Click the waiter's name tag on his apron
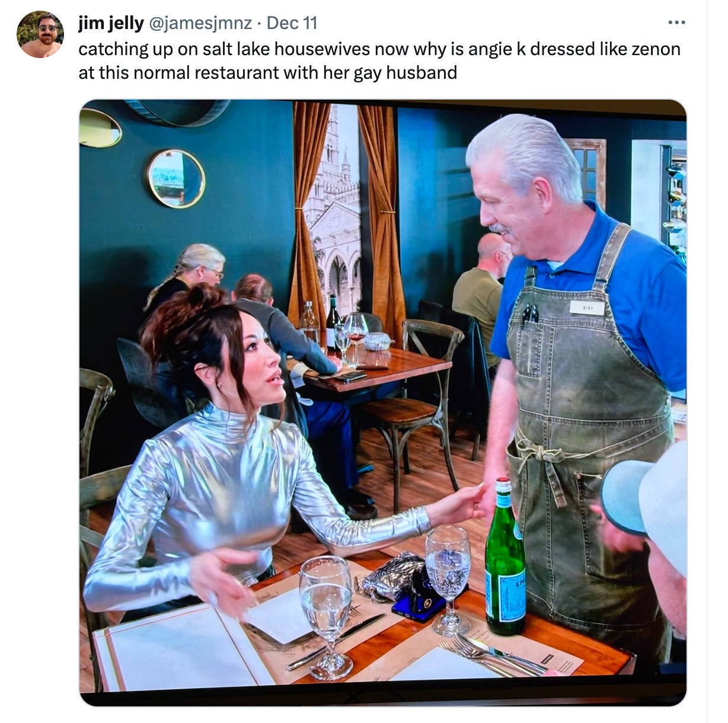The width and height of the screenshot is (728, 723). coord(587,307)
